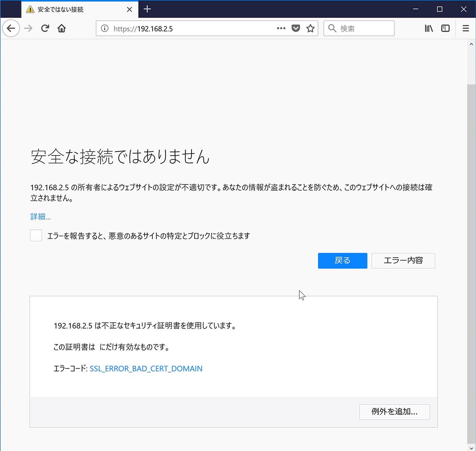Image resolution: width=476 pixels, height=451 pixels.
Task: Save page to Pocket
Action: [296, 29]
